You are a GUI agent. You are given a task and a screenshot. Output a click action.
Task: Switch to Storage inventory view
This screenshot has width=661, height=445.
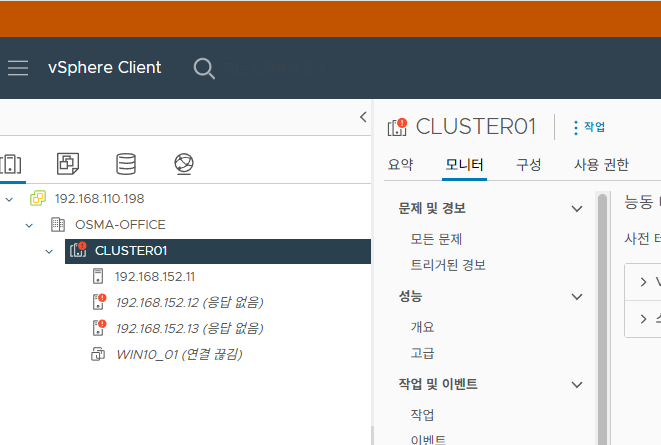pyautogui.click(x=126, y=164)
